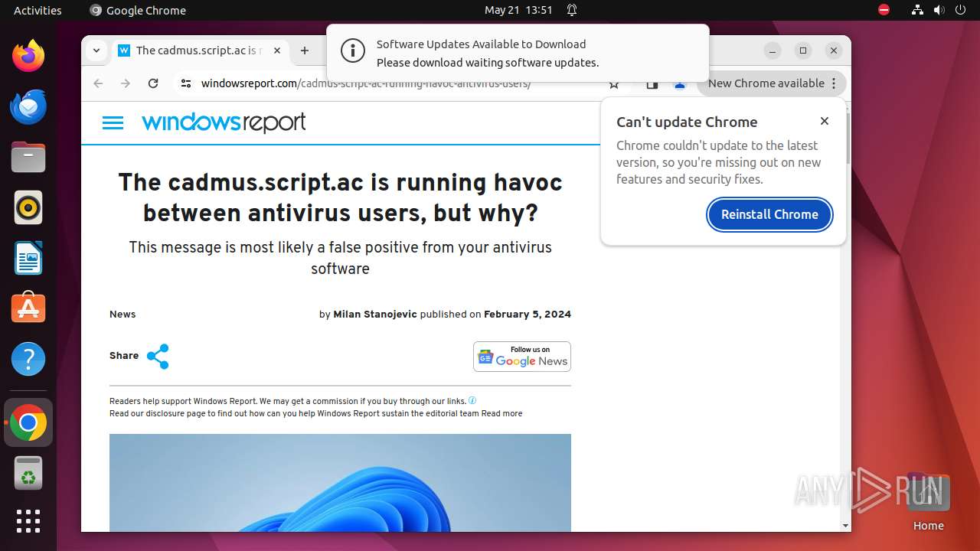Image resolution: width=980 pixels, height=551 pixels.
Task: Open the Help icon in dock
Action: point(28,359)
